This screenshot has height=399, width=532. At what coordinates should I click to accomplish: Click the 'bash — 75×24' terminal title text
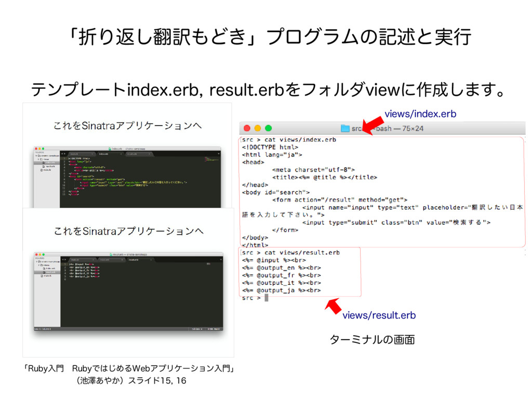pos(400,129)
